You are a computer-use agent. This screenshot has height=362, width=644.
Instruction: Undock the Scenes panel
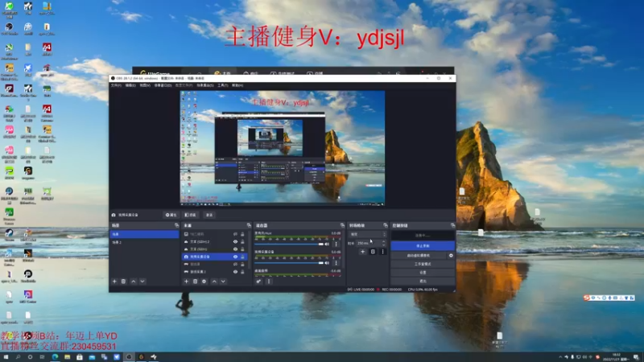176,225
